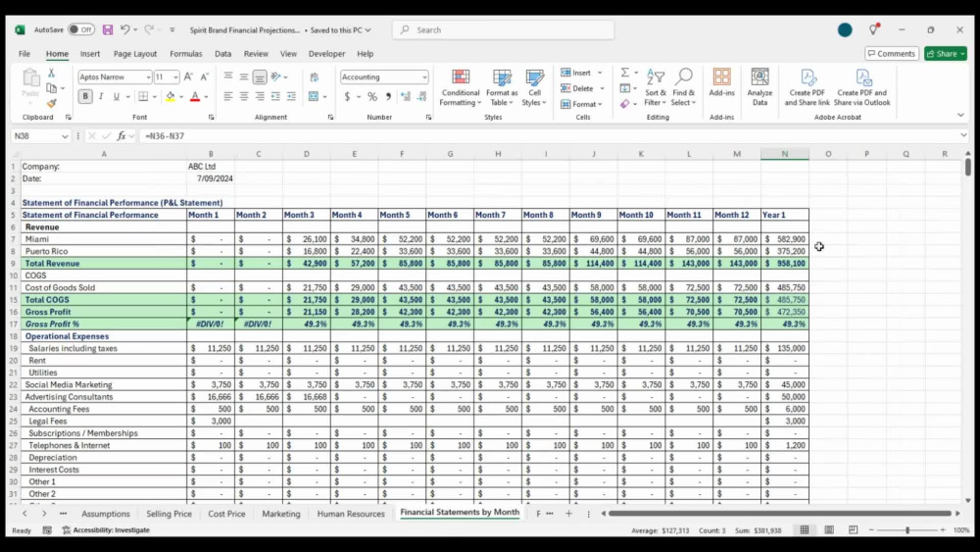The width and height of the screenshot is (980, 552).
Task: Open the Add-ins gallery
Action: 721,83
